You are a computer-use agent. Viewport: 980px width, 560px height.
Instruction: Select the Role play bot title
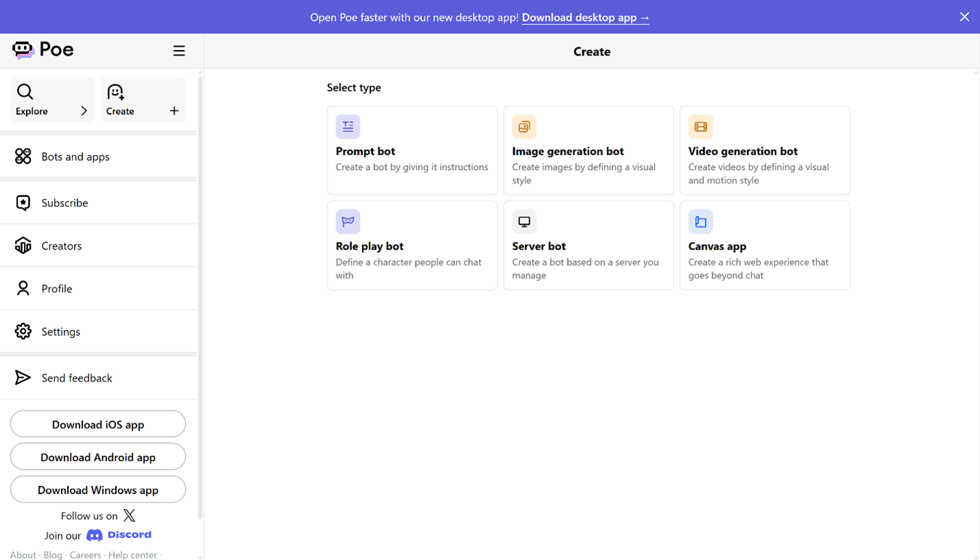pyautogui.click(x=369, y=246)
